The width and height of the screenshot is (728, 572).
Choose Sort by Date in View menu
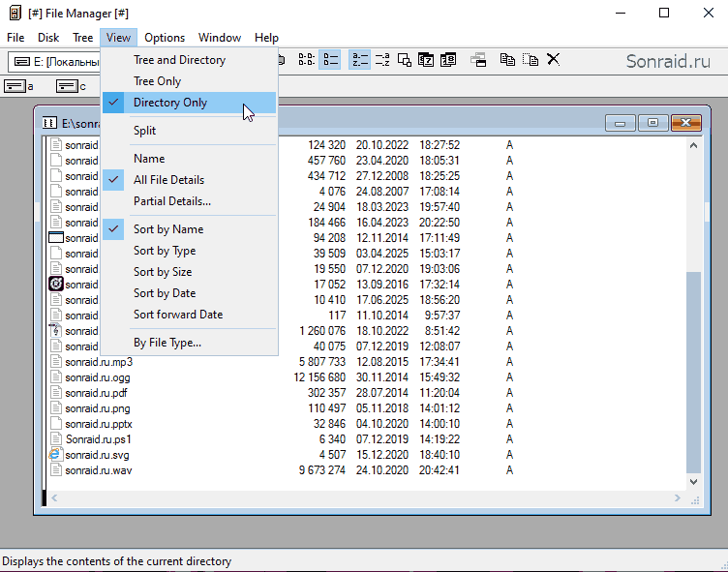pos(190,293)
